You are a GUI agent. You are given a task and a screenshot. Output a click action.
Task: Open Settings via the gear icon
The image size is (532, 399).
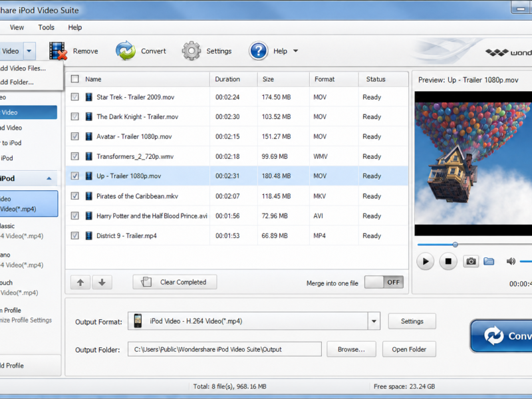(x=192, y=51)
